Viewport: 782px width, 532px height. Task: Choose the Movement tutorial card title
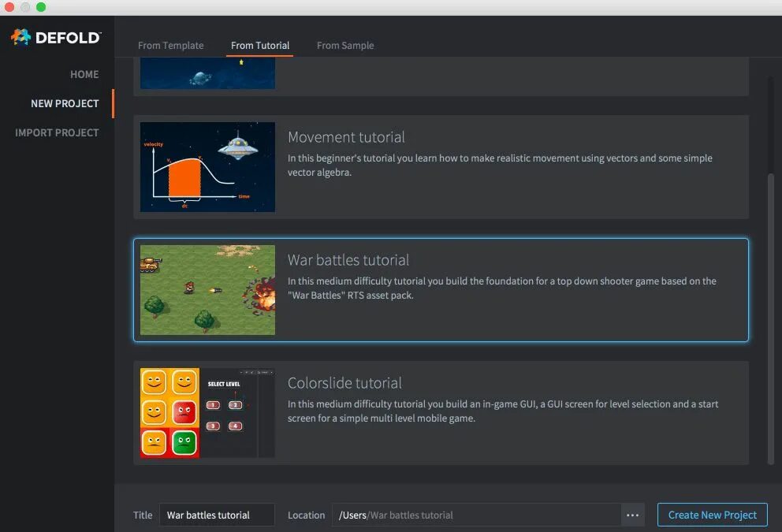coord(346,137)
